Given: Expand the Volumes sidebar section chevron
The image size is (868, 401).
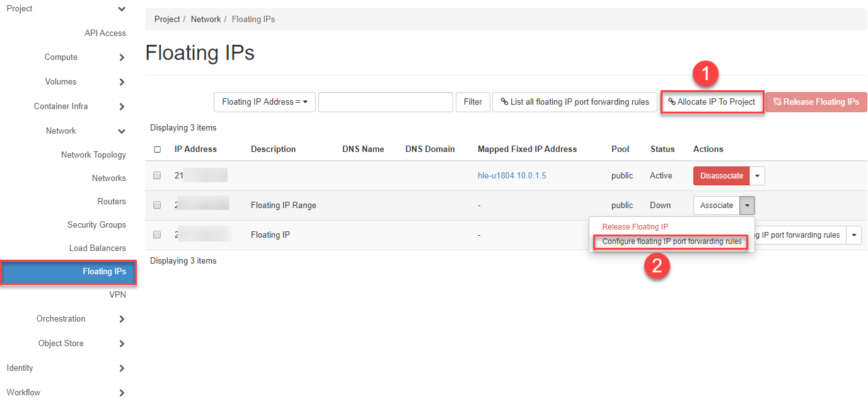Looking at the screenshot, I should [x=122, y=82].
